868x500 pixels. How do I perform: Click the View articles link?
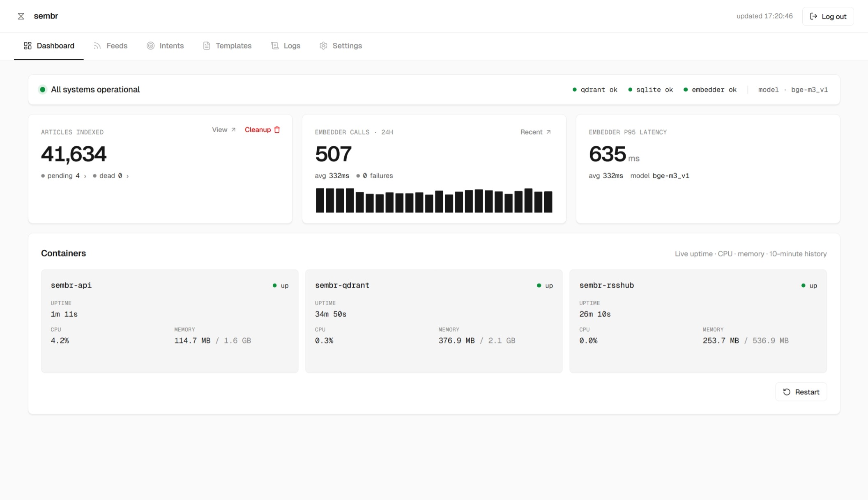tap(224, 129)
